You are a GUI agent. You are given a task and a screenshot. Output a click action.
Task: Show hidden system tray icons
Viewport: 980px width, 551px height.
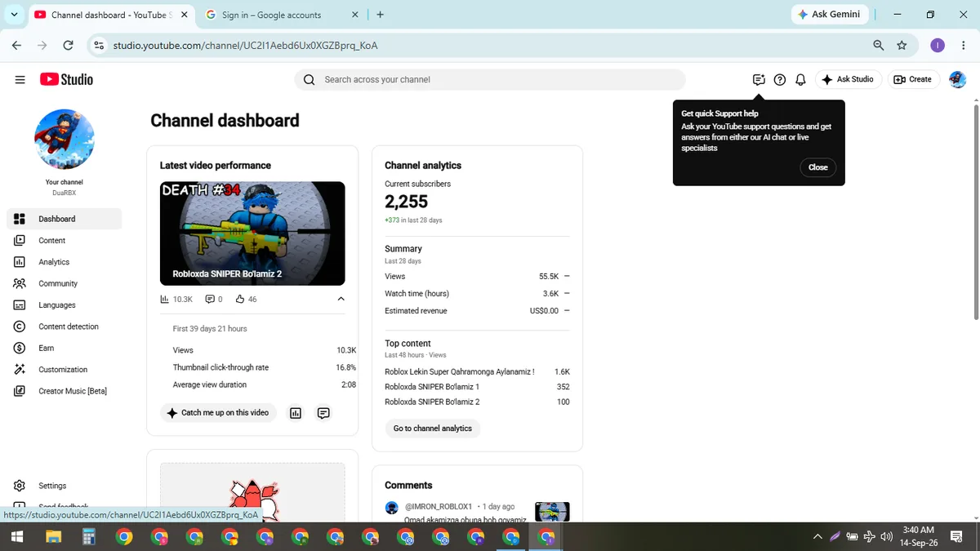click(817, 536)
